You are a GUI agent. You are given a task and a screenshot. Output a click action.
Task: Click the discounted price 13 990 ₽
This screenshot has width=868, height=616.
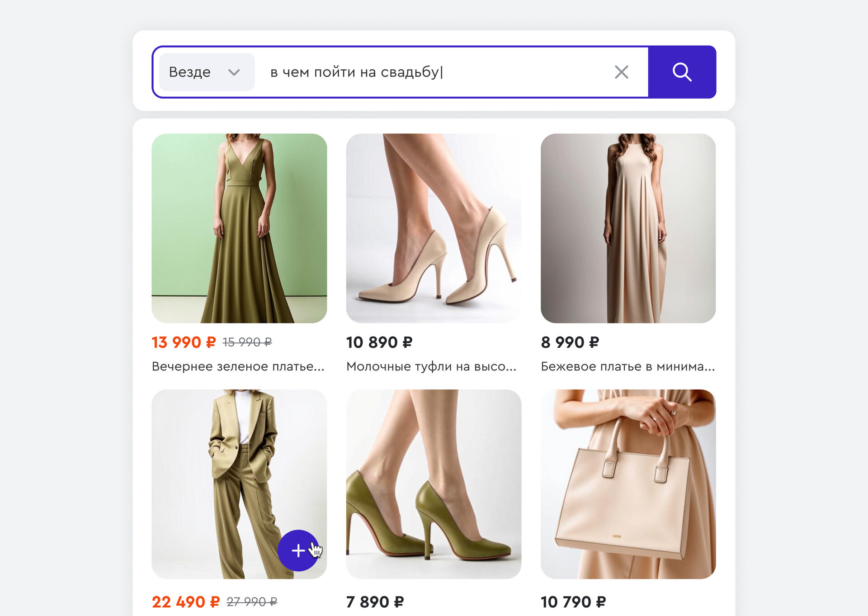click(x=184, y=342)
